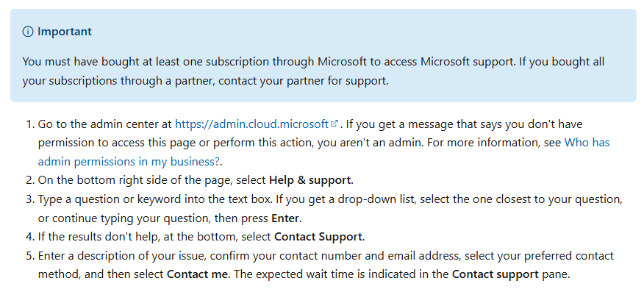Click 'Enter a description of your issue' text

click(118, 256)
